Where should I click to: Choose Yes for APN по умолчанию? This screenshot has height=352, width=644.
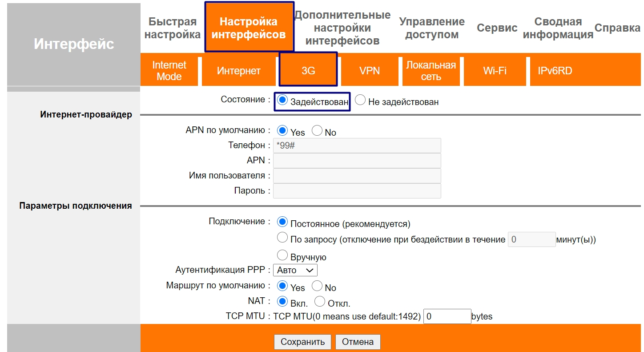(x=282, y=130)
